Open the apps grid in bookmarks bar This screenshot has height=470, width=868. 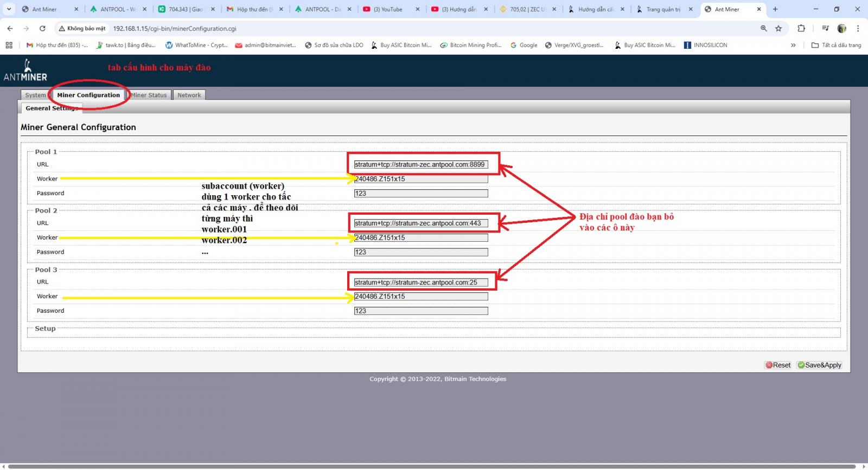click(x=9, y=45)
